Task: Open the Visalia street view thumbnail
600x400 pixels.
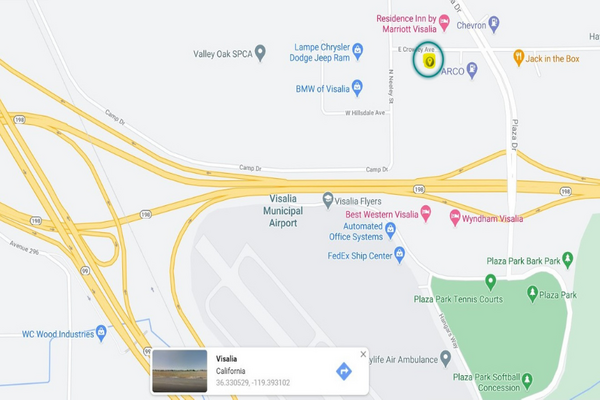Action: point(180,371)
